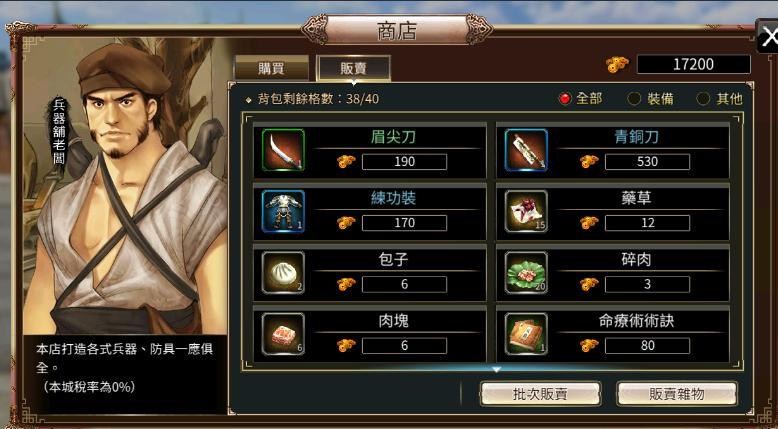Pick the 包子 steamed bun icon

point(283,273)
